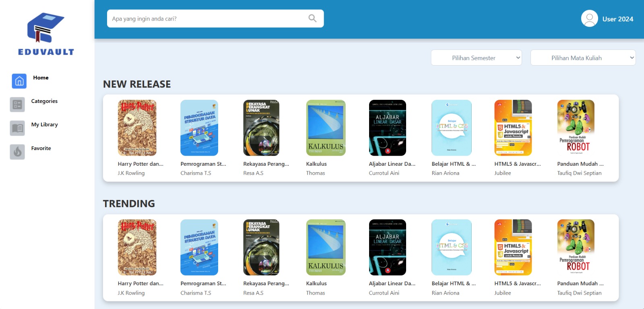Screen dimensions: 644x309
Task: Open Harry Potter cover in New Release
Action: (x=137, y=128)
